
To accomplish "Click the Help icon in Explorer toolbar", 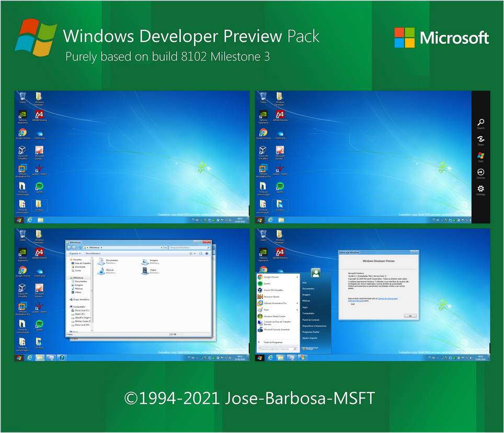I will (207, 253).
